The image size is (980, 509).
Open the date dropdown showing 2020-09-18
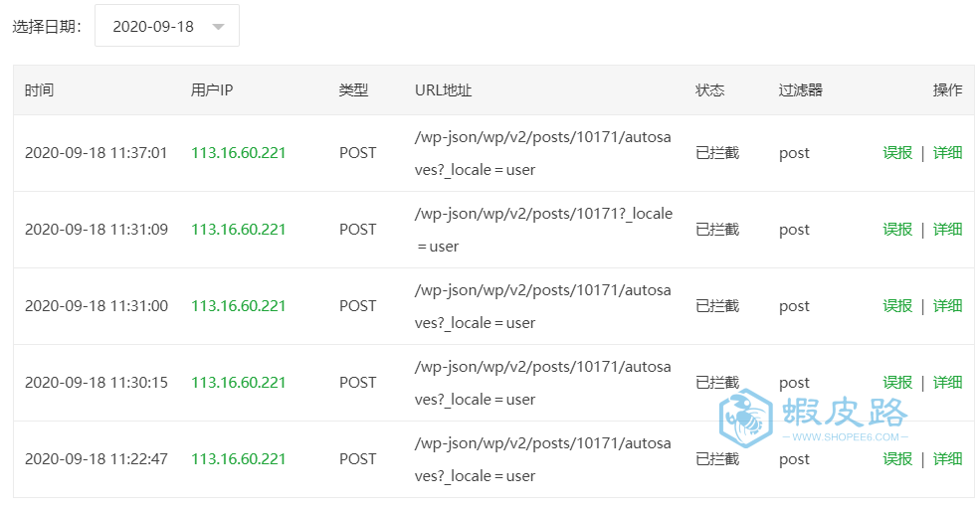click(x=167, y=26)
